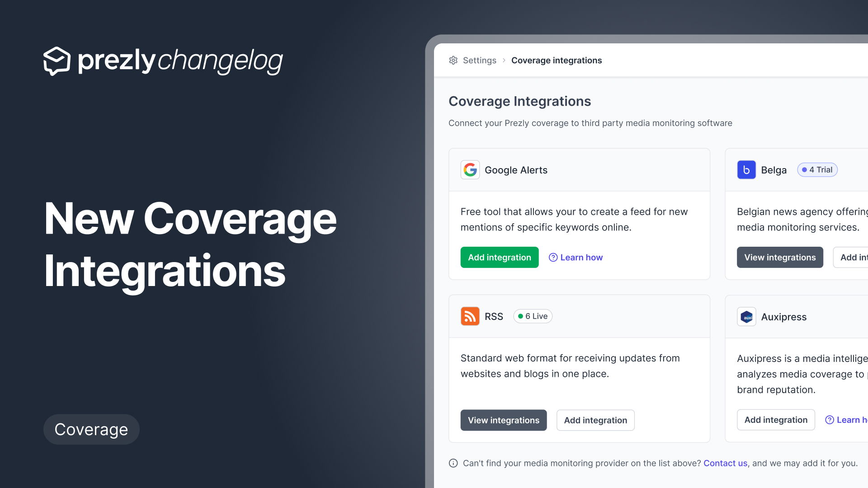Click Add integration for Google Alerts
Screen dimensions: 868x488
click(500, 258)
